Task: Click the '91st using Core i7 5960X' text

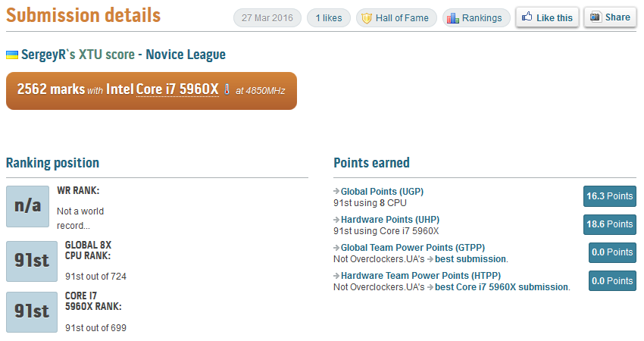Action: [386, 231]
